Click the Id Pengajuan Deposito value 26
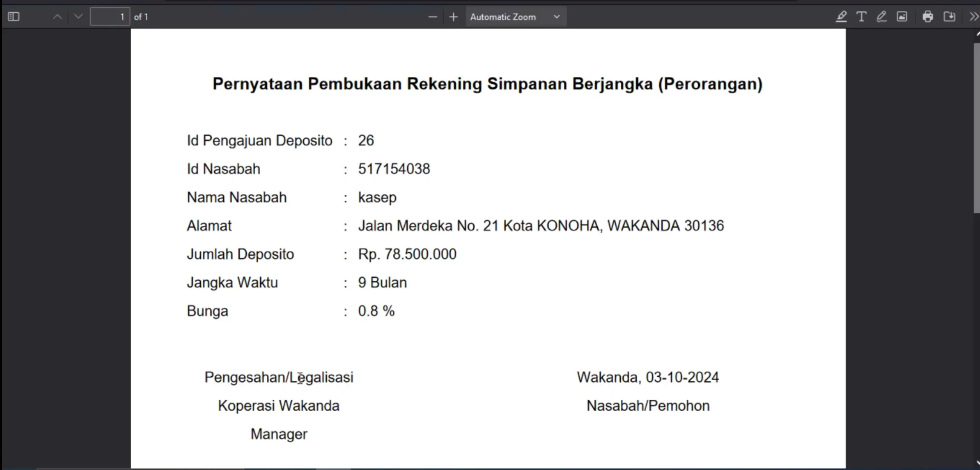The width and height of the screenshot is (980, 470). click(x=366, y=141)
